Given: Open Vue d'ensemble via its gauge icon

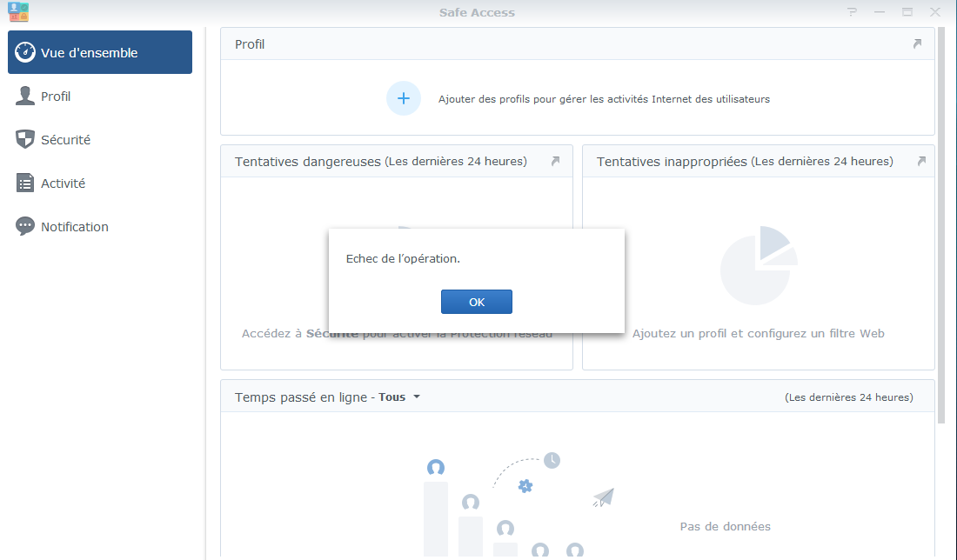Looking at the screenshot, I should (x=23, y=52).
